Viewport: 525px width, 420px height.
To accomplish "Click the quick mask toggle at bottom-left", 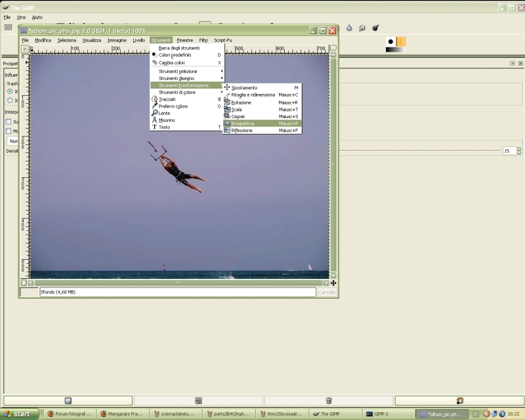I will (24, 283).
